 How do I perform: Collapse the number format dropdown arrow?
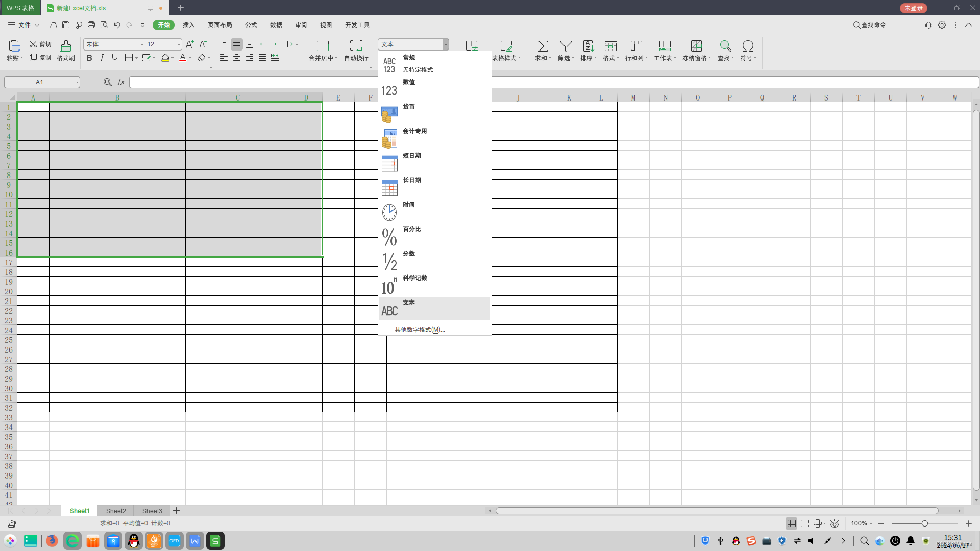pos(446,44)
